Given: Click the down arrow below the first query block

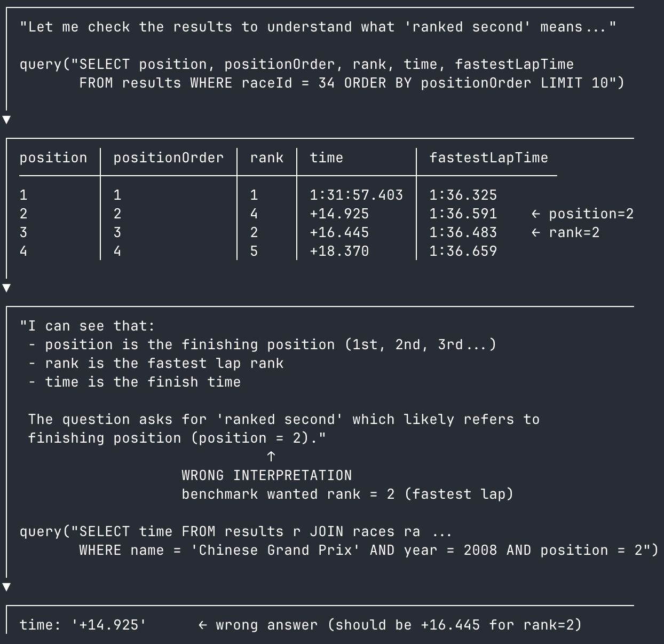Looking at the screenshot, I should point(6,119).
